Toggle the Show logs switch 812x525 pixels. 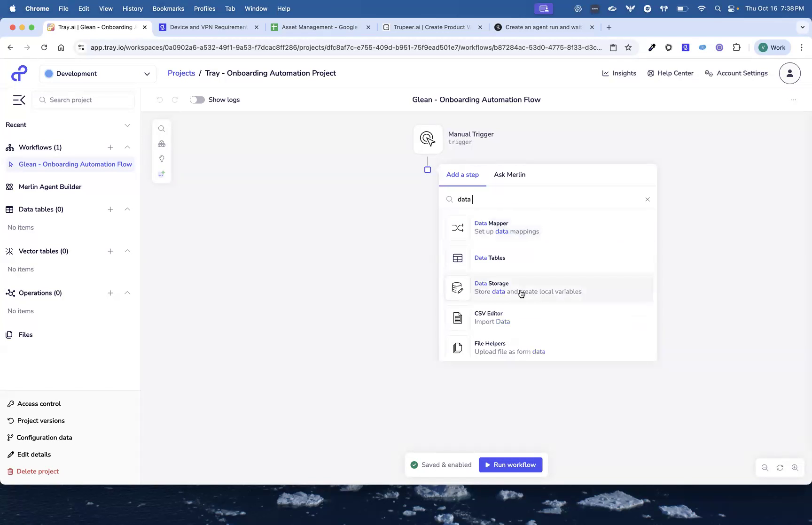tap(197, 100)
